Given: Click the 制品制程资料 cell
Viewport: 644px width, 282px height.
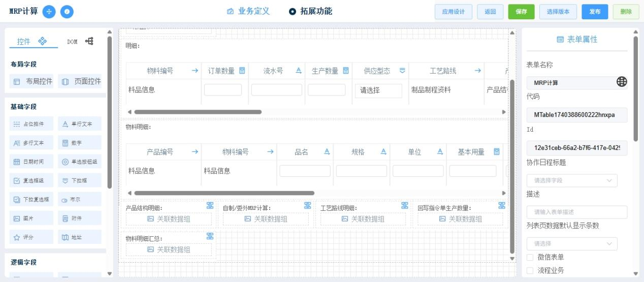Looking at the screenshot, I should (431, 90).
